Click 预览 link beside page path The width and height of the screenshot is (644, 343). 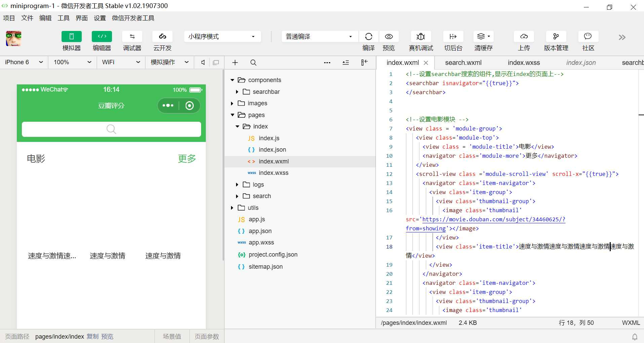(107, 337)
